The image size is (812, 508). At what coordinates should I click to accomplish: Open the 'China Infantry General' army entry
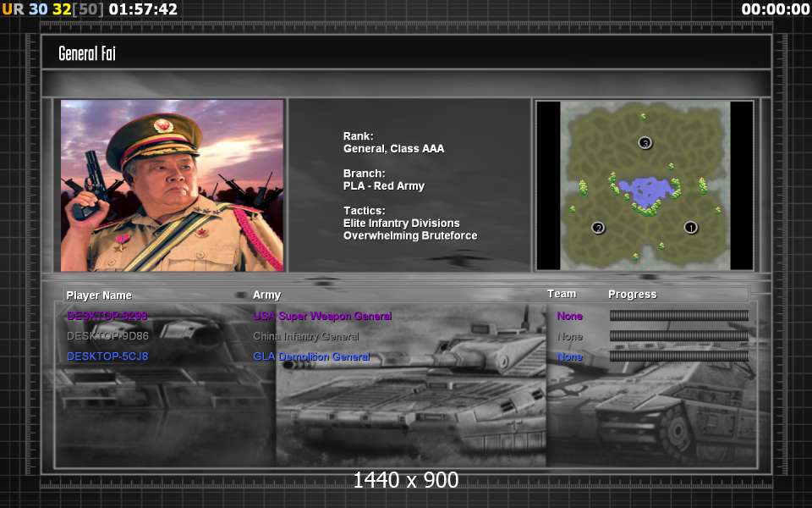tap(305, 336)
